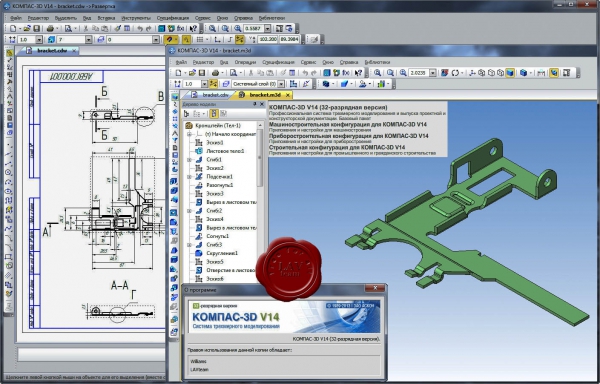Select root Кронштейн (Тел-1) tree item

218,125
